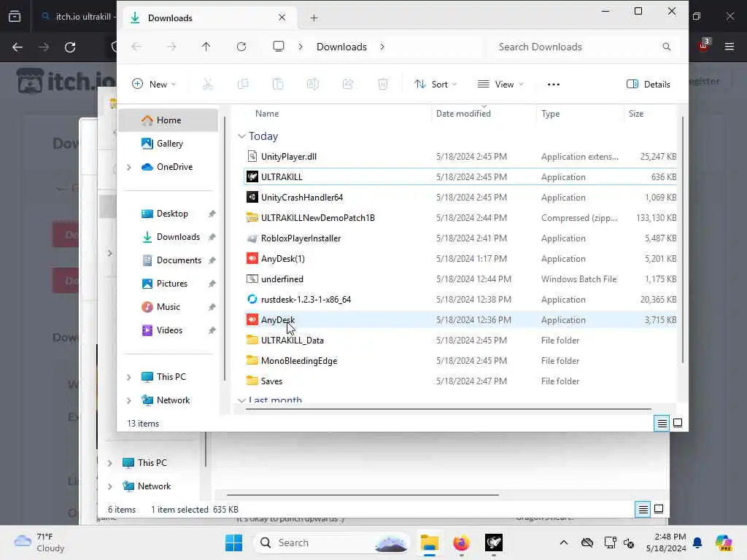Close the Downloads tab
Viewport: 747px width, 560px height.
point(282,17)
